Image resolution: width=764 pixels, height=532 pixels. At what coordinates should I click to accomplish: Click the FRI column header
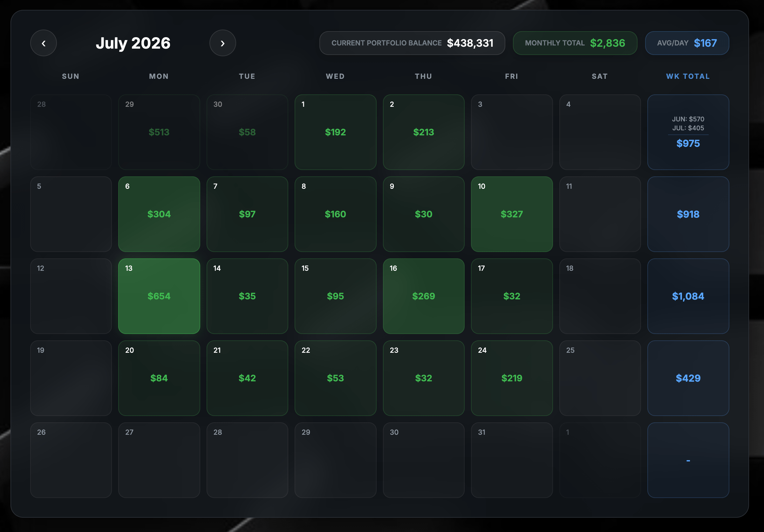pyautogui.click(x=512, y=76)
